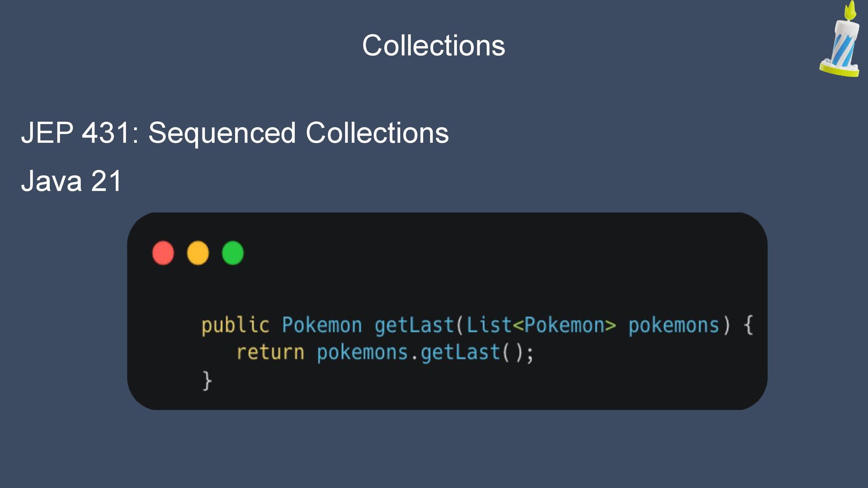This screenshot has height=488, width=868.
Task: Click the candle flame at top
Action: click(850, 11)
